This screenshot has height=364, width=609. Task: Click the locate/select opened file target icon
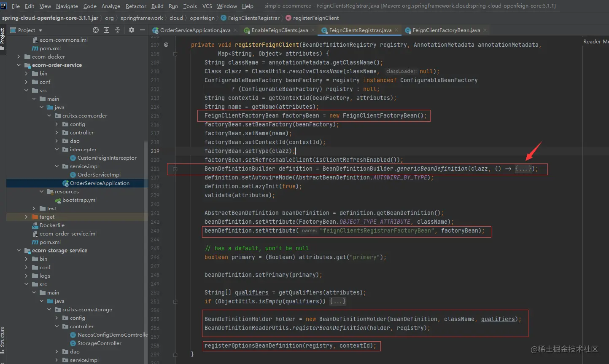96,30
